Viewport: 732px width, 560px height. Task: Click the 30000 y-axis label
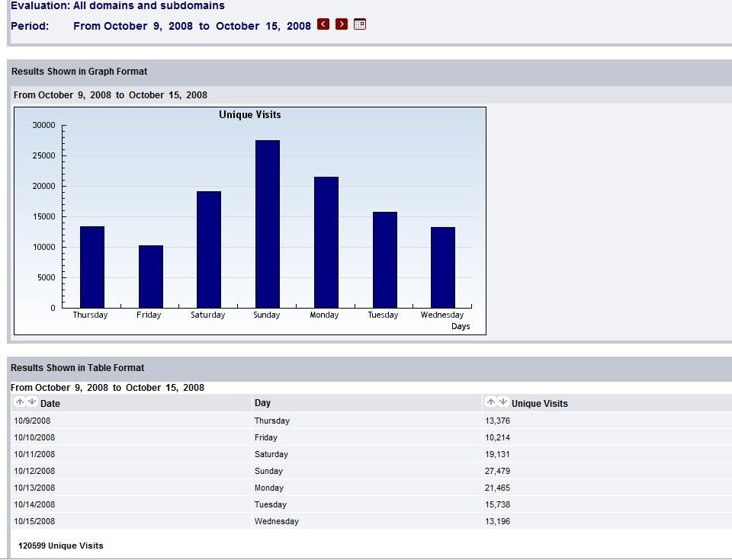tap(44, 125)
